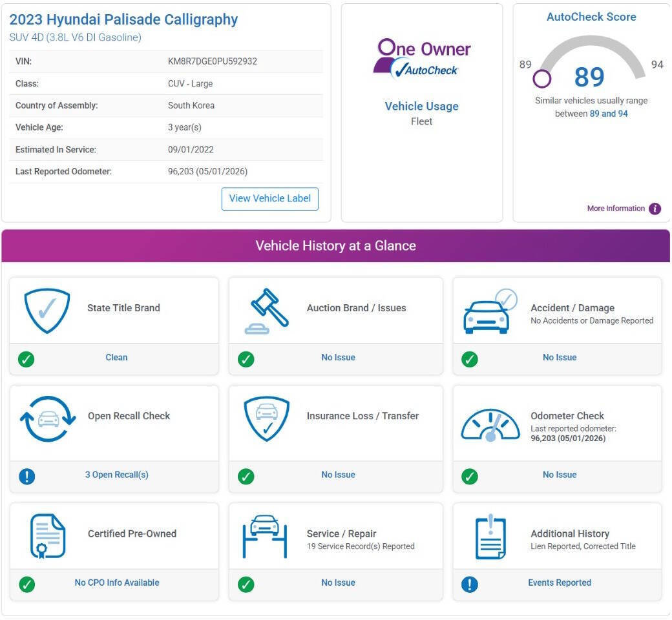Click the Estimated In Service date 09/01/2022
Screen dimensions: 672x620
click(x=191, y=150)
